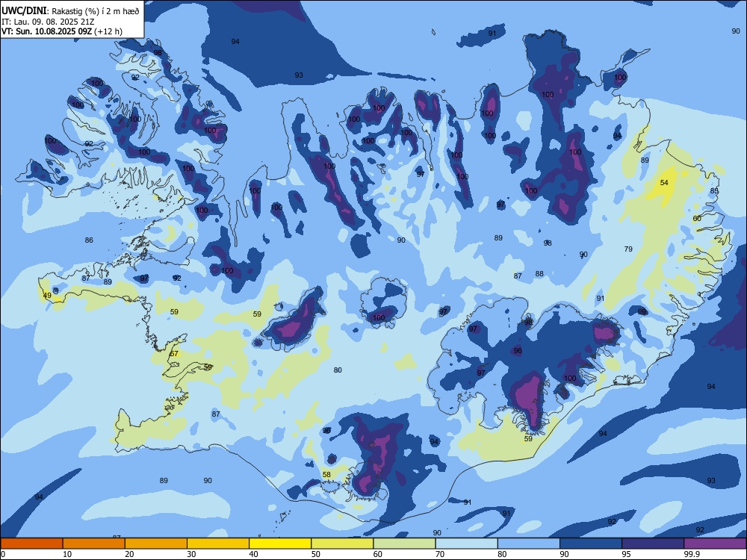This screenshot has height=560, width=747.
Task: Click the legend tick label 95
Action: coord(627,554)
